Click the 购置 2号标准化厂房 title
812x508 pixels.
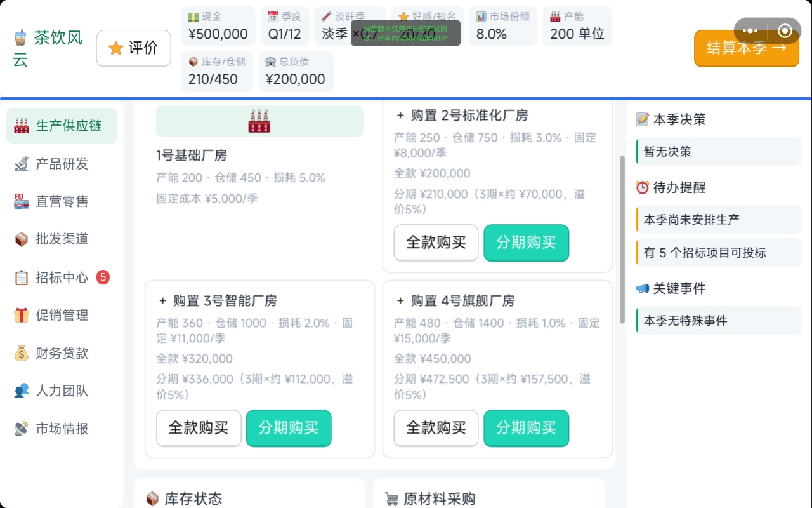[x=462, y=116]
